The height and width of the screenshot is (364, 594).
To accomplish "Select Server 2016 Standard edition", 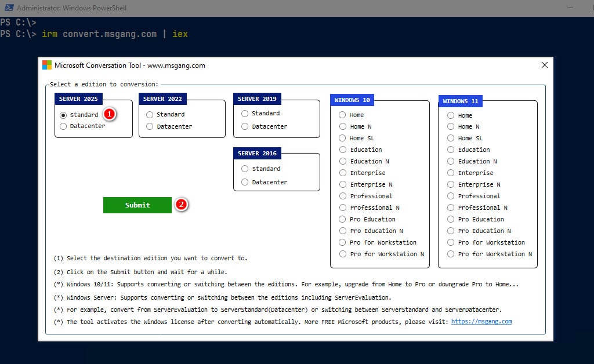I will point(245,169).
